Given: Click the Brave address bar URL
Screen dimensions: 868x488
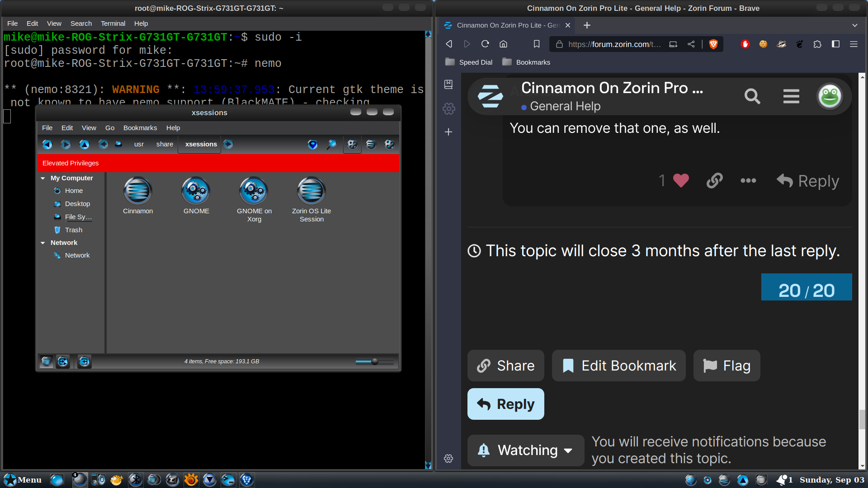Looking at the screenshot, I should coord(614,44).
